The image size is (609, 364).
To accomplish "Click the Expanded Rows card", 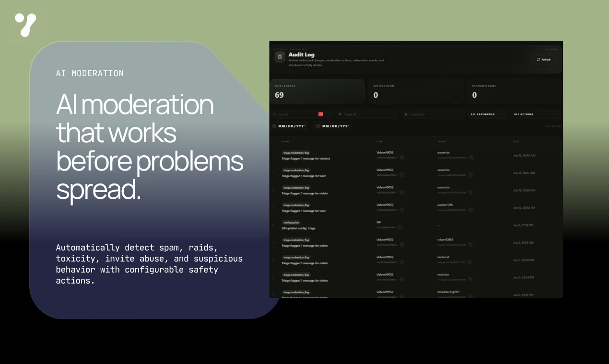I will point(514,91).
